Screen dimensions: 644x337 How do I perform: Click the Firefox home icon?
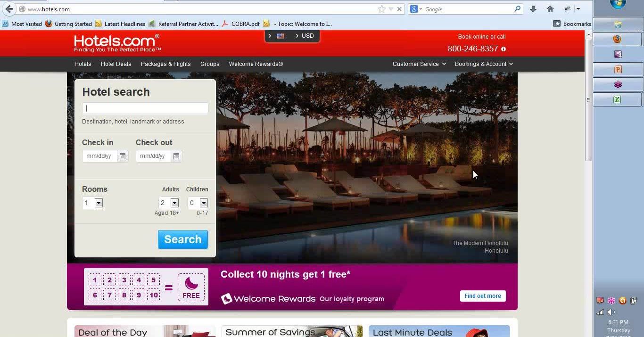550,9
